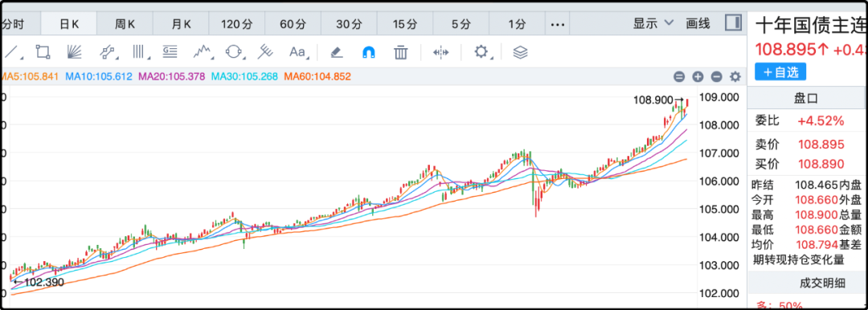Click the trash can delete drawings icon

(400, 52)
